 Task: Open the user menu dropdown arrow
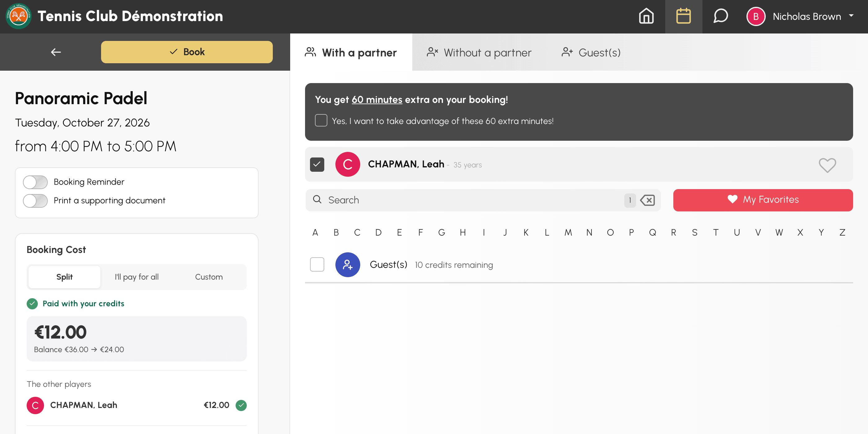851,15
